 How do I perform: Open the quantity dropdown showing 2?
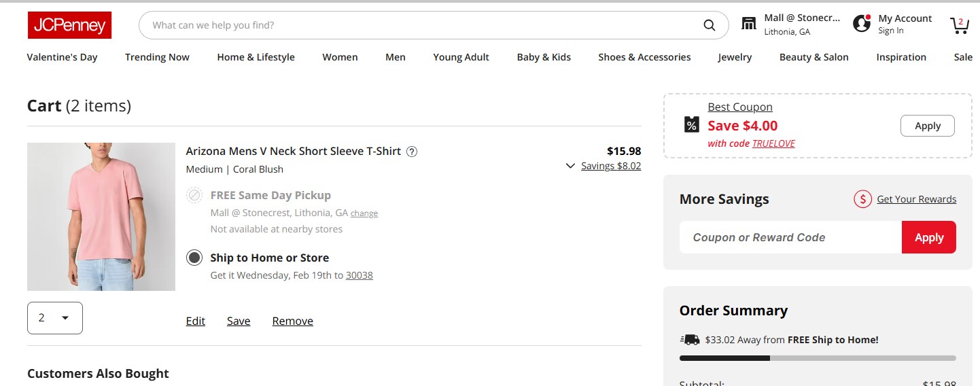(x=55, y=318)
